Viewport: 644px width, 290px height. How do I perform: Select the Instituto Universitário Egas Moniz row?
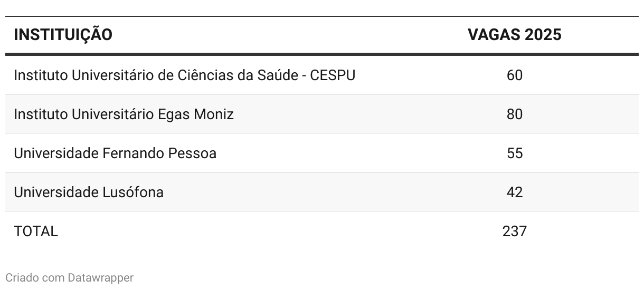pos(322,114)
